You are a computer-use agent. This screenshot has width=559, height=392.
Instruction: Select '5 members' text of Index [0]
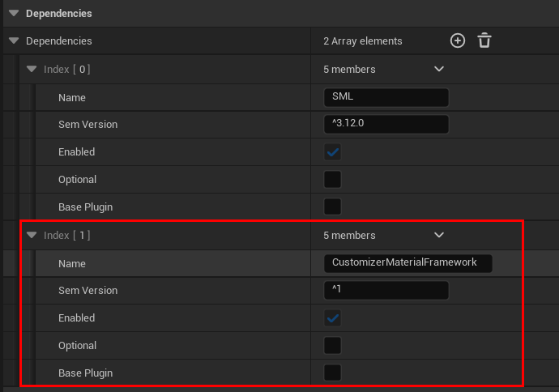349,69
